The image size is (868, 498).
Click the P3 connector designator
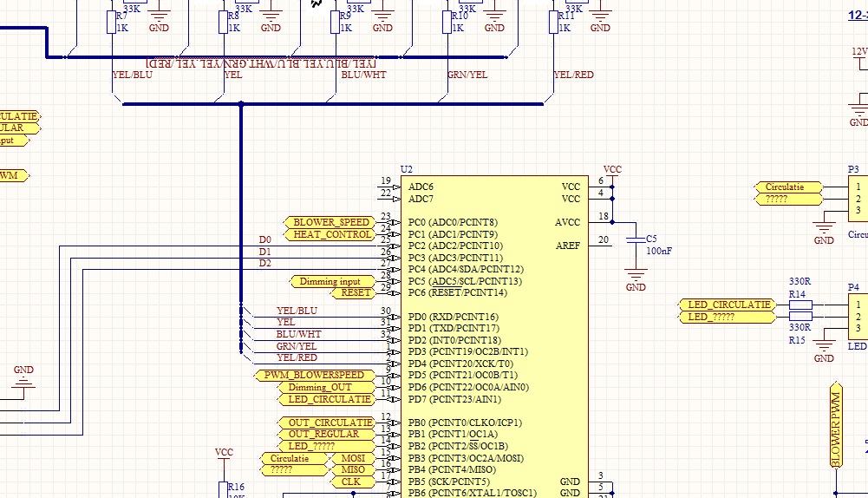pos(853,169)
